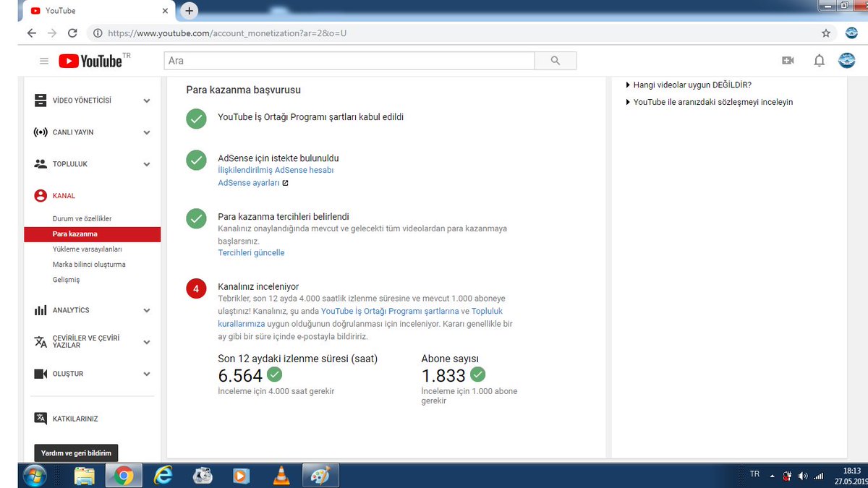Expand Topluluk chevron
868x488 pixels.
(x=147, y=165)
